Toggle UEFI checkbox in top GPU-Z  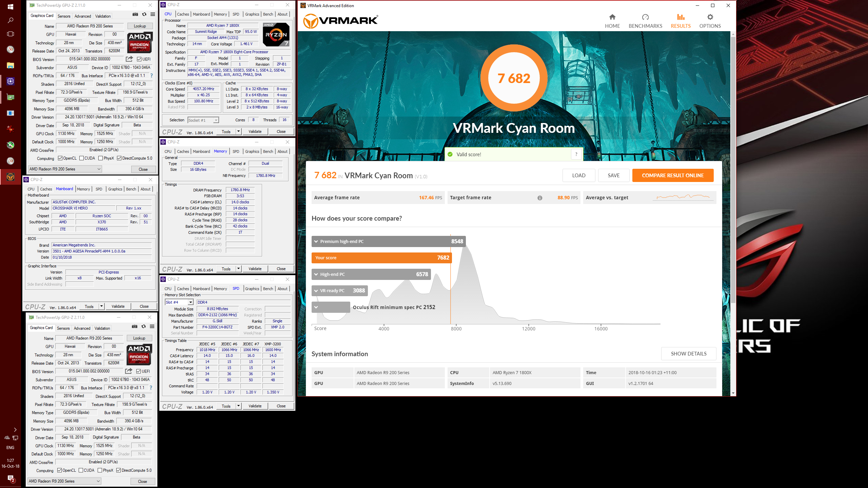tap(139, 59)
